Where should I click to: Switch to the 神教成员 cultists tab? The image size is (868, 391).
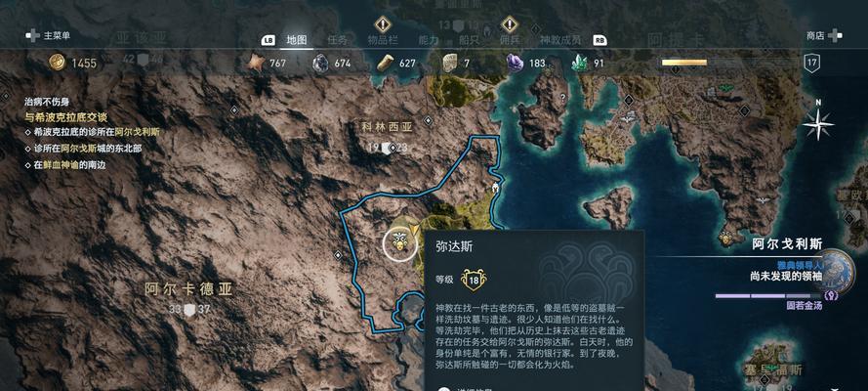pyautogui.click(x=560, y=40)
